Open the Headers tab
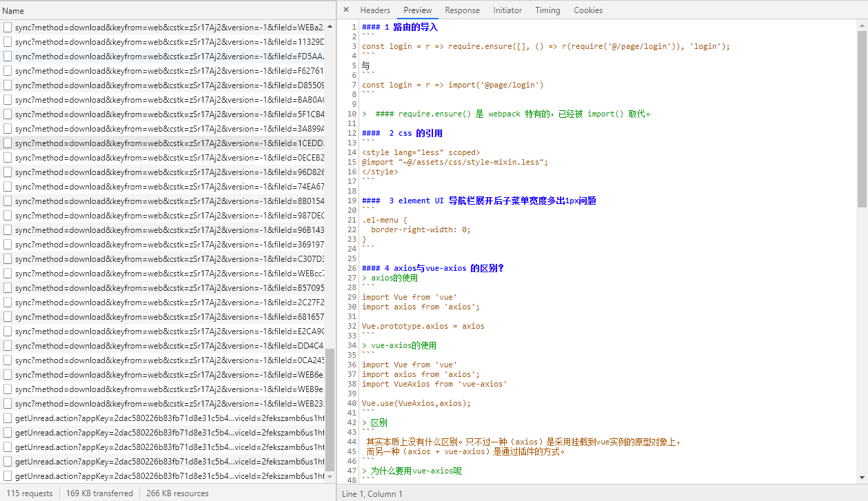The image size is (868, 501). coord(375,10)
